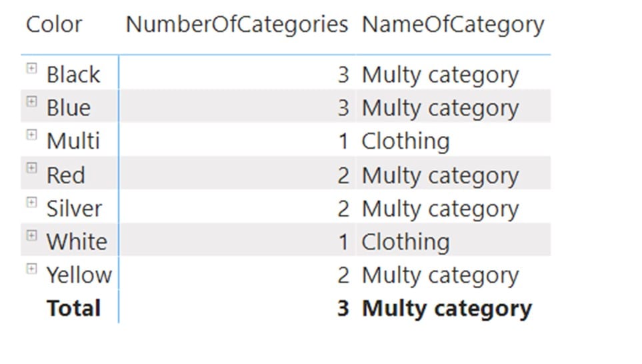Click the Clothing cell in White row
642x364 pixels.
405,241
